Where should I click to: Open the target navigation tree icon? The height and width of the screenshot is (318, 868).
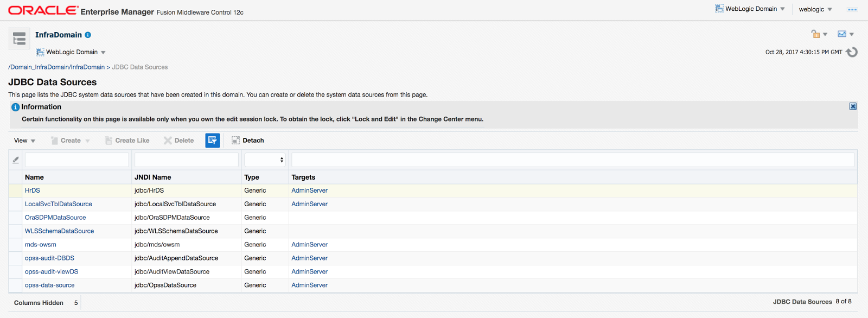[x=19, y=39]
